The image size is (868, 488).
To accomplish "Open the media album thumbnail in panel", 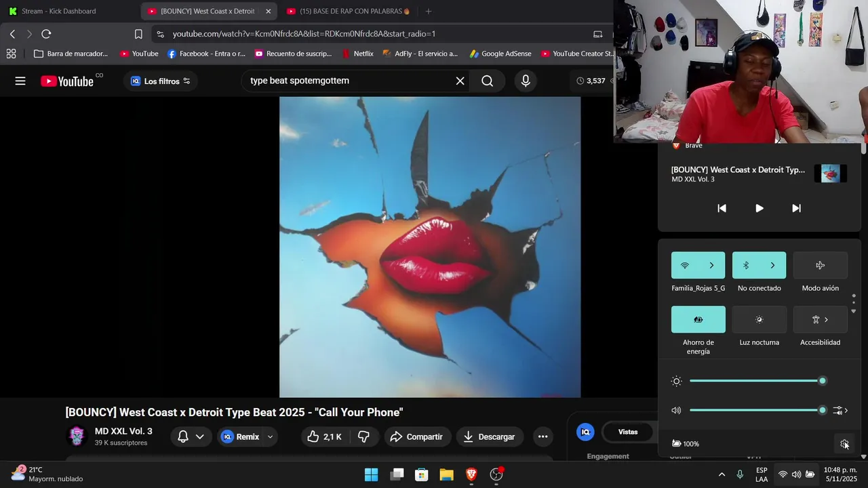I will coord(830,174).
